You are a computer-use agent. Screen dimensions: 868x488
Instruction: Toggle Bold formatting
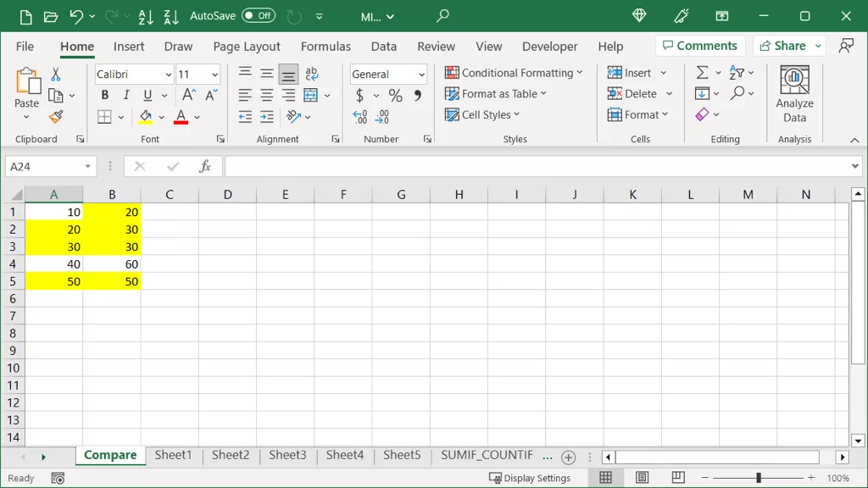click(105, 95)
